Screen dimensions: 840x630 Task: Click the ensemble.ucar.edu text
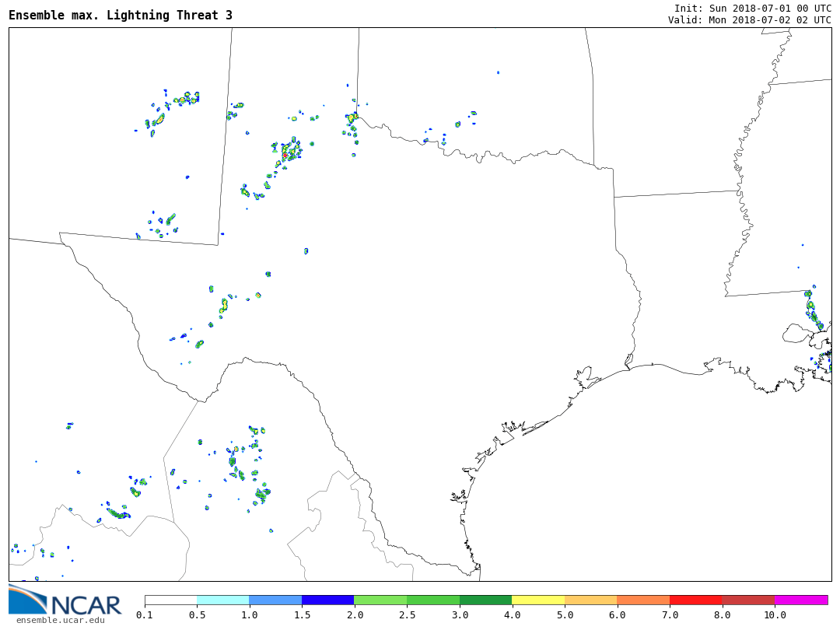coord(61,621)
